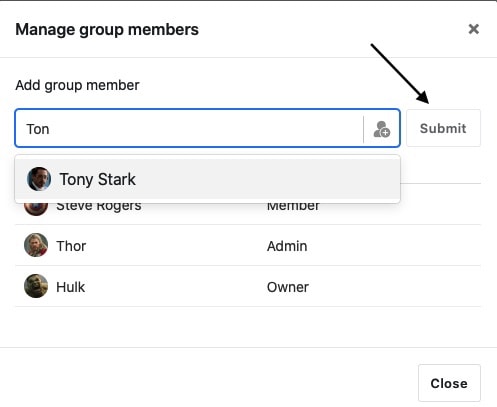Screen dimensions: 497x407
Task: Dismiss dialog with the top X icon
Action: point(474,29)
